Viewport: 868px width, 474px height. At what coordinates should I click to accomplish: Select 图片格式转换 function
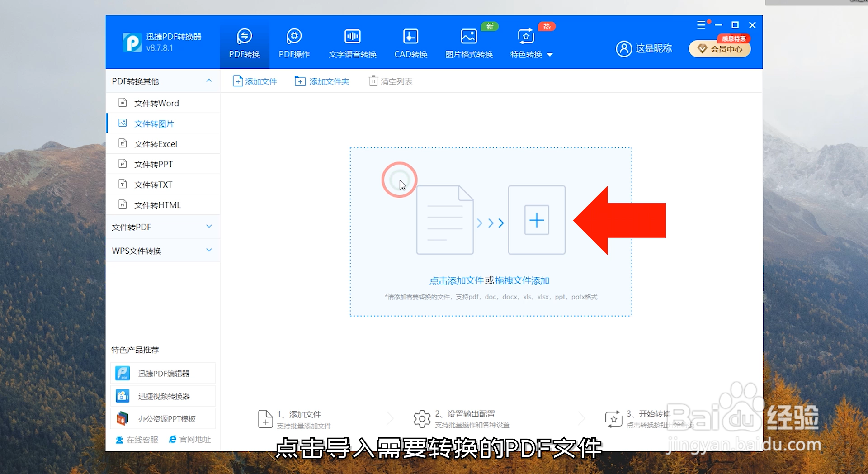(469, 43)
